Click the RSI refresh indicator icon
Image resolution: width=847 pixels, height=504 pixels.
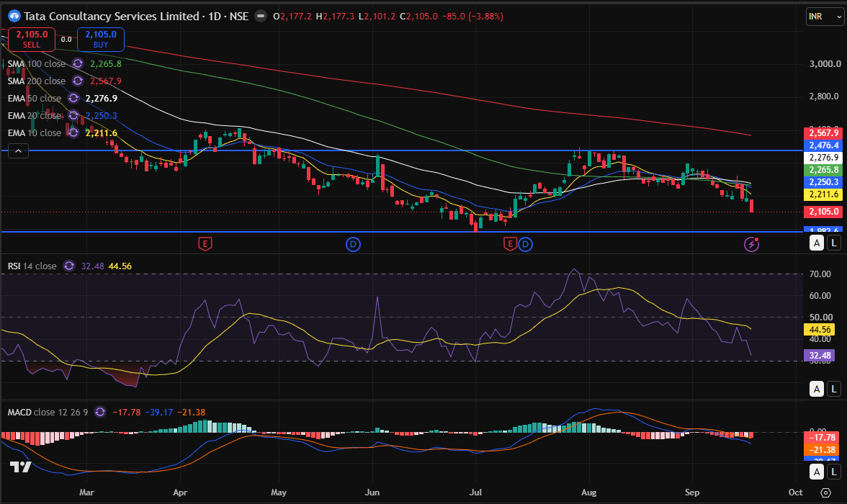pos(69,266)
